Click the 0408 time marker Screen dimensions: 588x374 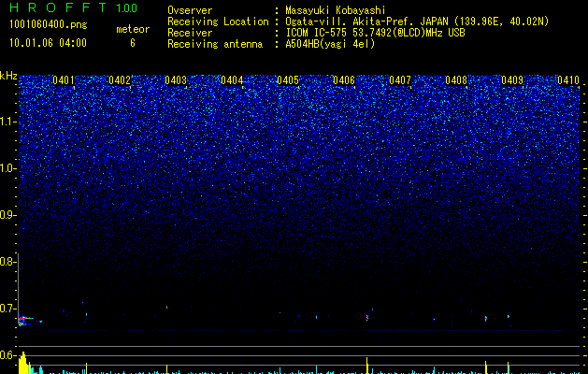(456, 80)
